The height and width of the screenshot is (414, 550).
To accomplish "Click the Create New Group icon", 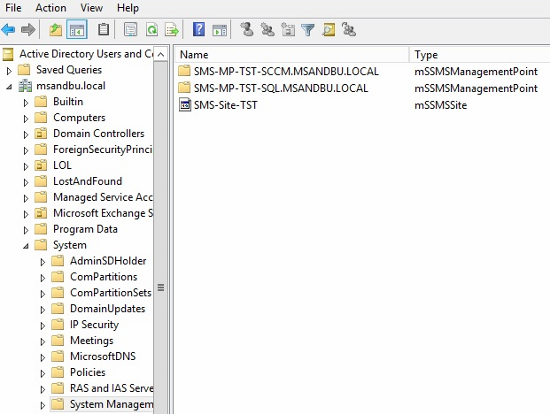I will [x=268, y=30].
